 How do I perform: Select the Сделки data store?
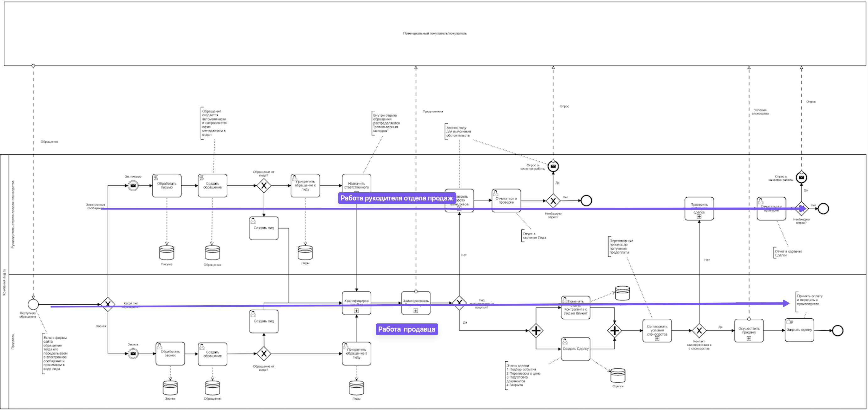tap(617, 375)
